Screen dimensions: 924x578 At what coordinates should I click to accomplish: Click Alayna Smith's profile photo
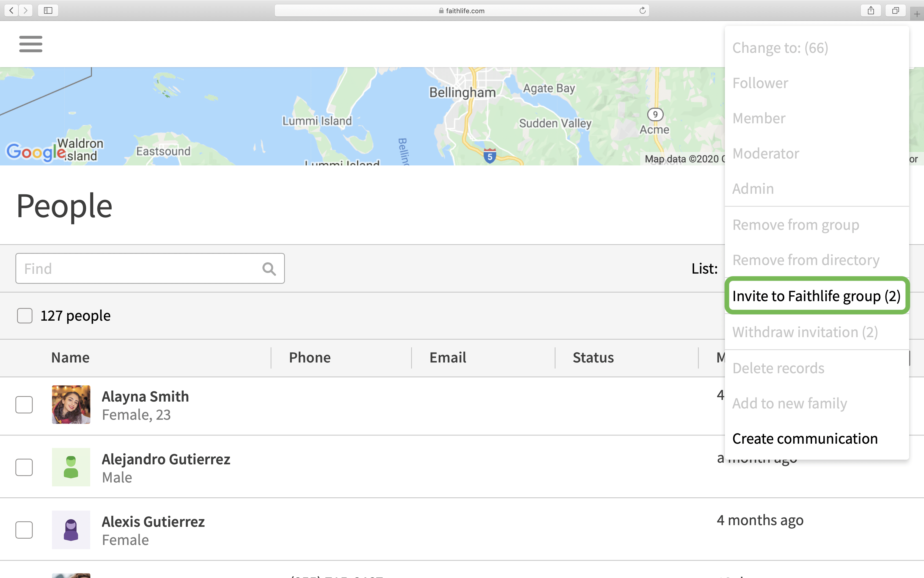[x=71, y=404]
